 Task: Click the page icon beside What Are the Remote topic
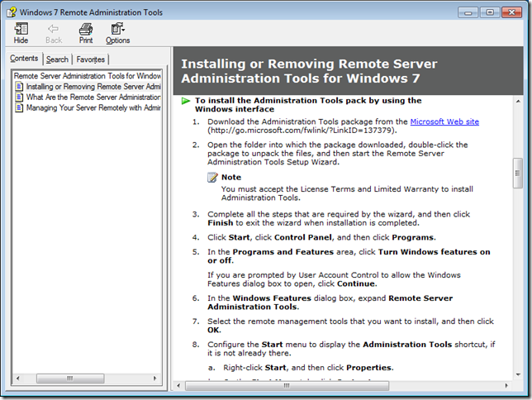[19, 97]
